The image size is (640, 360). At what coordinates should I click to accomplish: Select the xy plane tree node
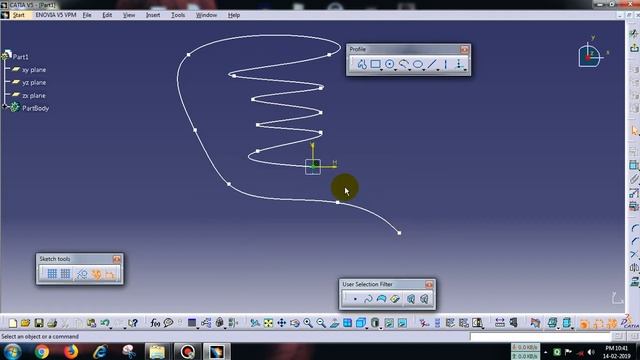(34, 70)
